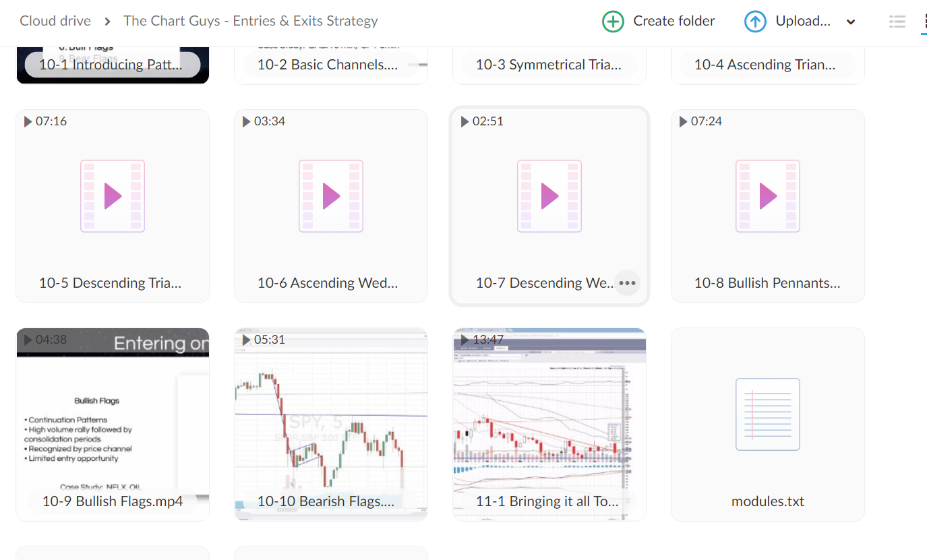927x560 pixels.
Task: Click the green Create folder plus icon
Action: click(x=613, y=21)
